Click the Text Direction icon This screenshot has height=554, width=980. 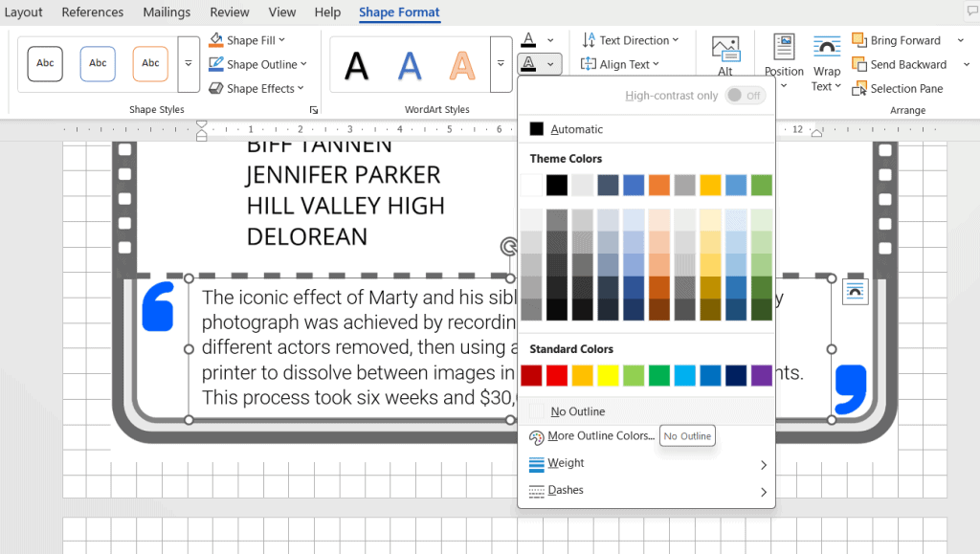589,40
